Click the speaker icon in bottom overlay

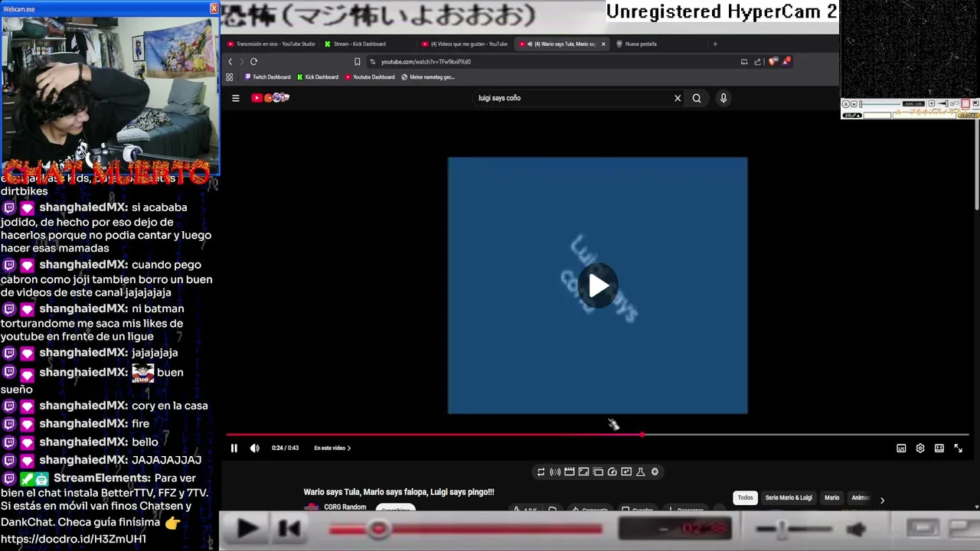tap(856, 529)
